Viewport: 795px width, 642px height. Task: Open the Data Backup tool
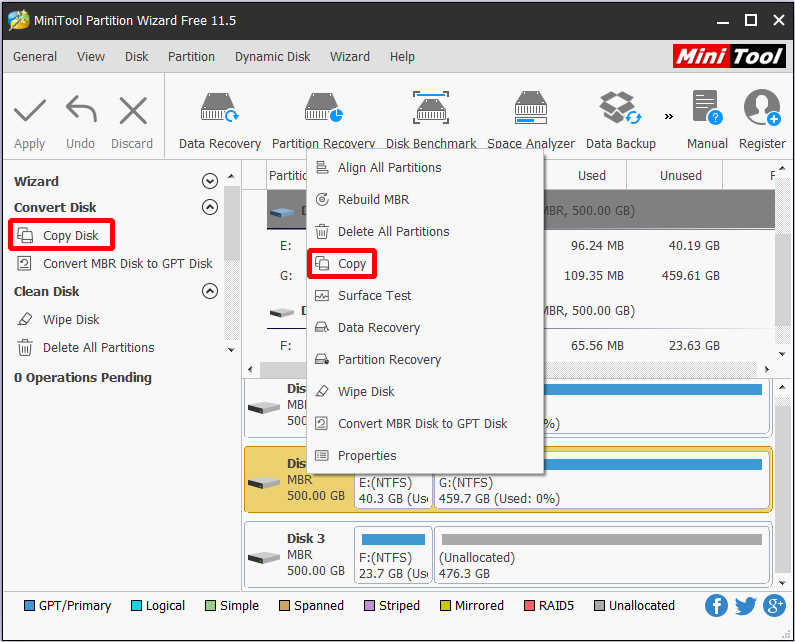point(621,121)
